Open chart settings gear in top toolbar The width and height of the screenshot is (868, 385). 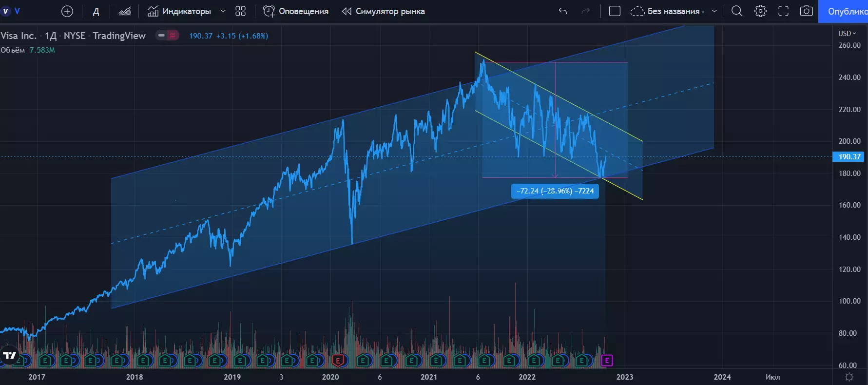pos(760,11)
